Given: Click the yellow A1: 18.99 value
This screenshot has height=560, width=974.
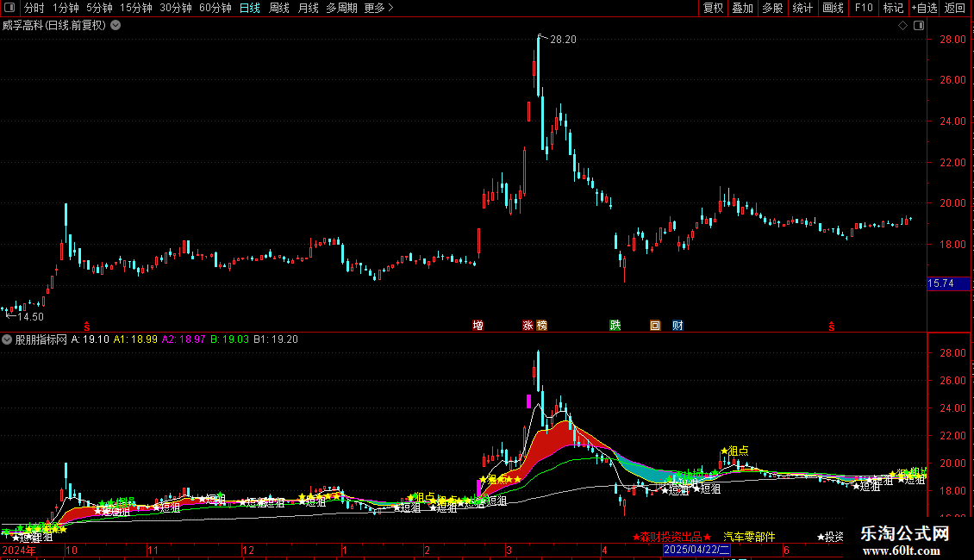Looking at the screenshot, I should (135, 339).
